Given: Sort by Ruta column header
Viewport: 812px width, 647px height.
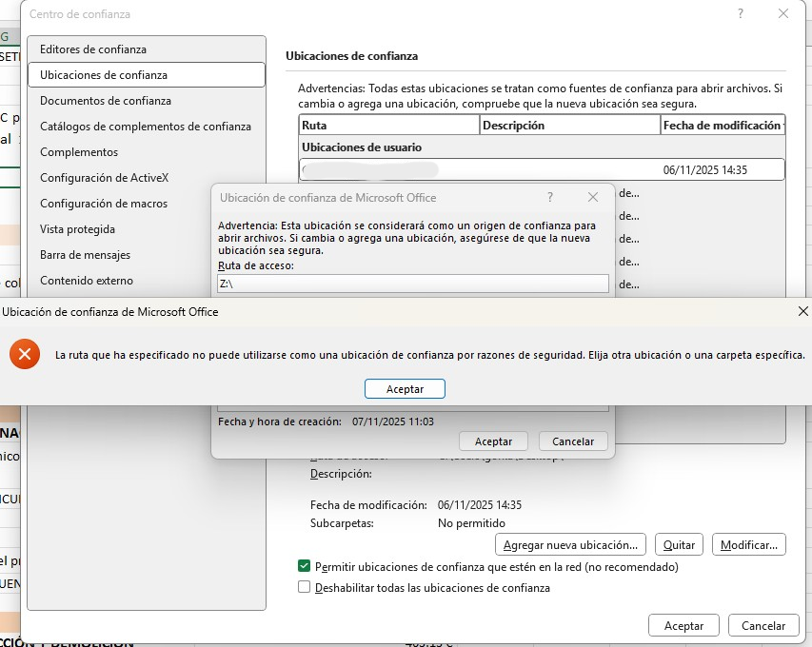Looking at the screenshot, I should pyautogui.click(x=389, y=126).
